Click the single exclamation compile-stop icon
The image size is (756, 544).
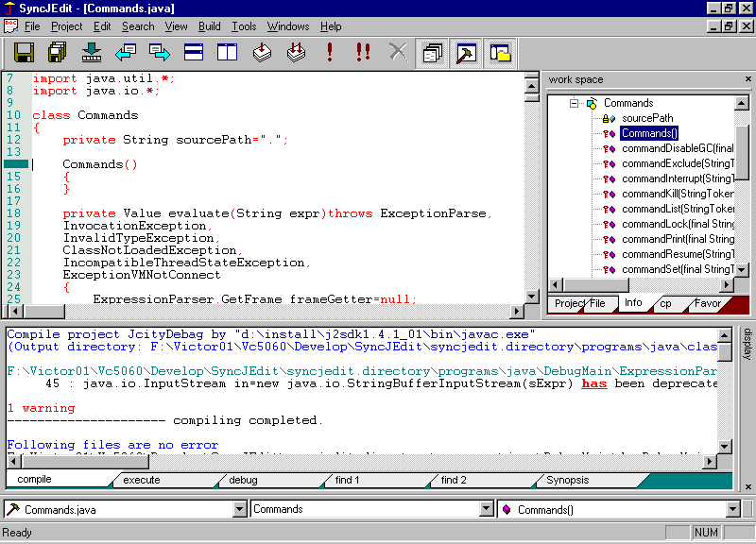point(330,53)
